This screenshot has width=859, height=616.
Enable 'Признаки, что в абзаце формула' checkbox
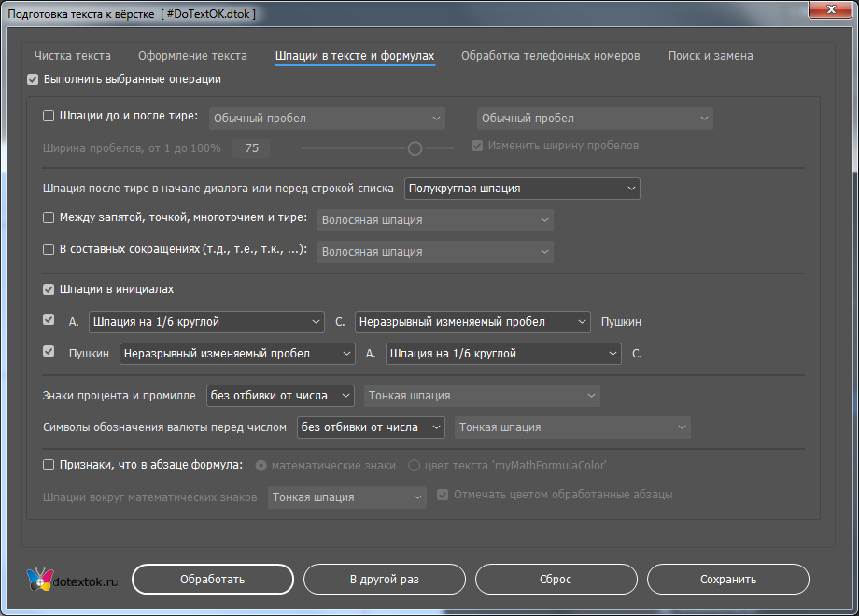[x=49, y=465]
